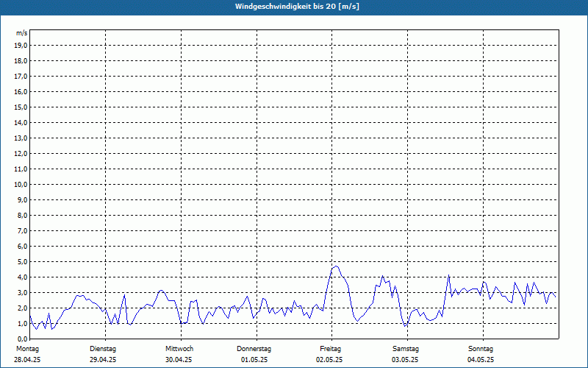Image resolution: width=588 pixels, height=368 pixels.
Task: Click the 16,0 y-axis value
Action: [21, 91]
